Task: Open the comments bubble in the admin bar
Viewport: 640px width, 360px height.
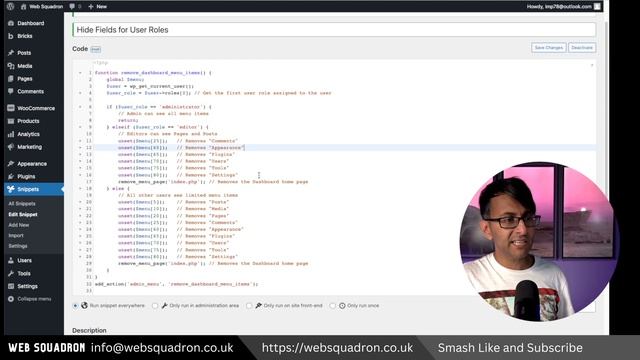Action: click(72, 7)
